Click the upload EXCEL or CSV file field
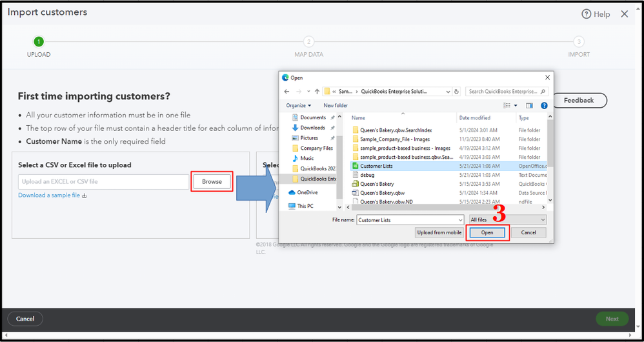Image resolution: width=644 pixels, height=342 pixels. coord(103,181)
